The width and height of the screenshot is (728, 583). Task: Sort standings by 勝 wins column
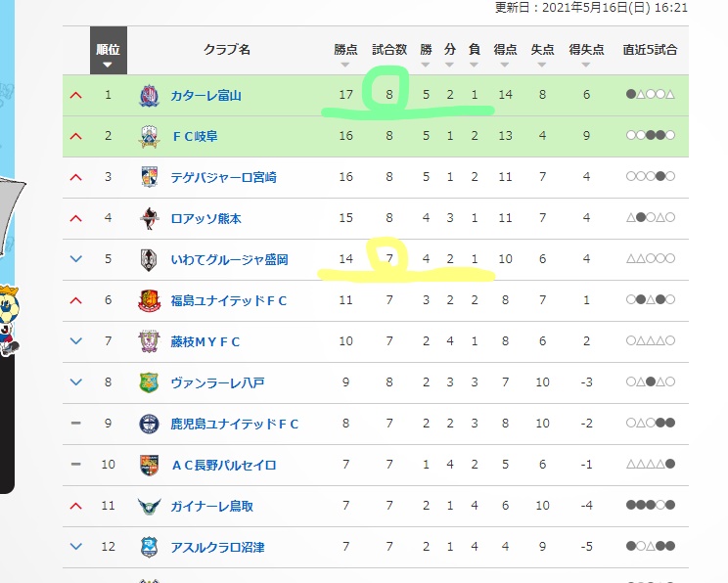pyautogui.click(x=426, y=54)
